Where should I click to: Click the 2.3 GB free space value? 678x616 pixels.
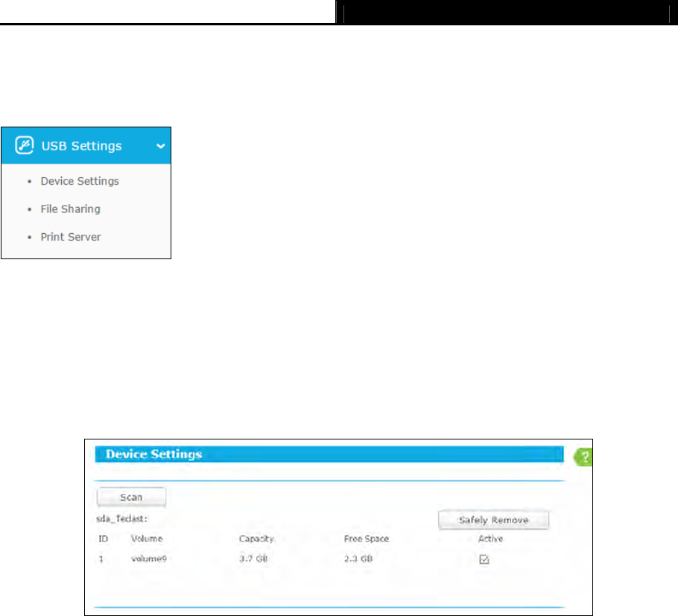[358, 559]
